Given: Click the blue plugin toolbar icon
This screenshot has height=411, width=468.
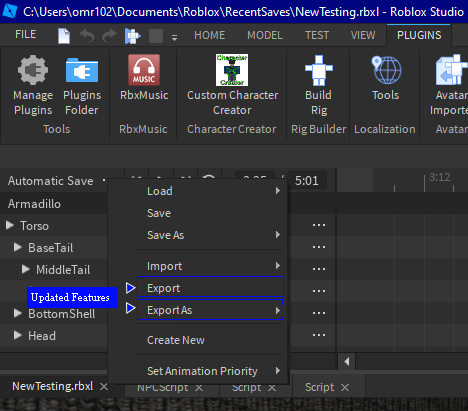Looking at the screenshot, I should tap(132, 36).
